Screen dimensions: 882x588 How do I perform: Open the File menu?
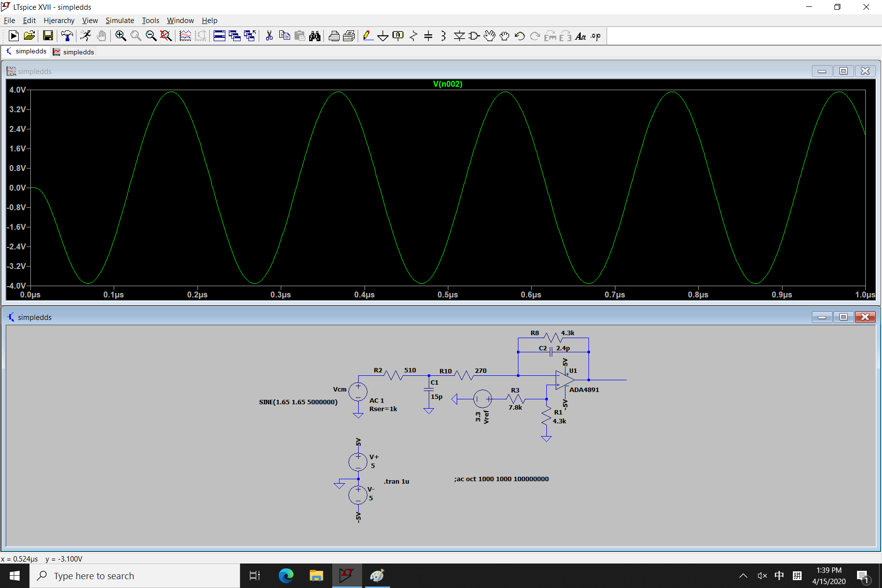[9, 20]
